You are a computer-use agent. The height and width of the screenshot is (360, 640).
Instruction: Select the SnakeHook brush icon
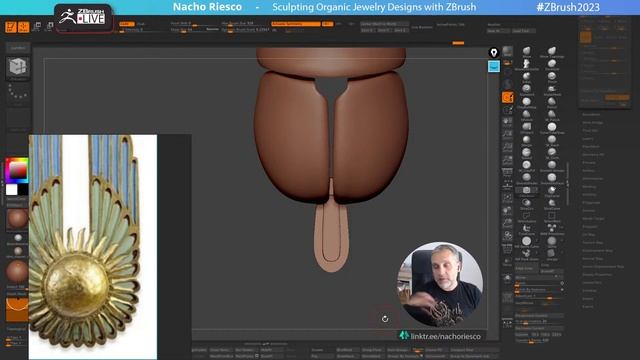[x=552, y=89]
